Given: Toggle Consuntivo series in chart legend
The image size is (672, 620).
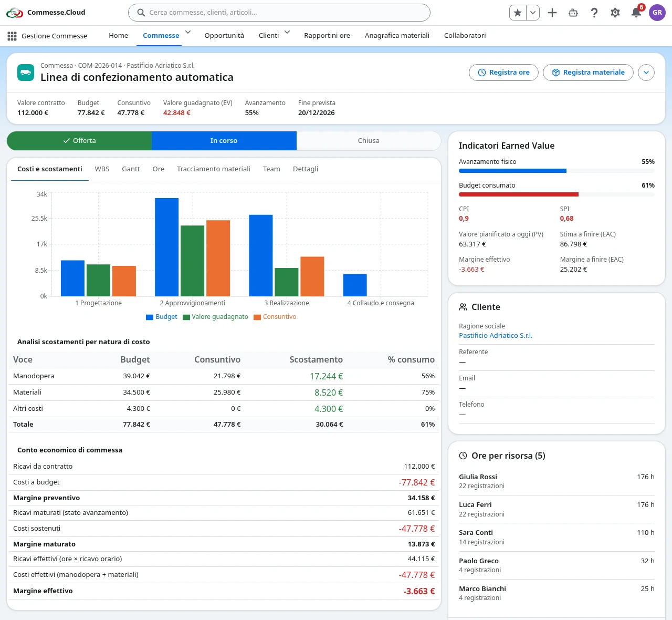Looking at the screenshot, I should point(275,317).
